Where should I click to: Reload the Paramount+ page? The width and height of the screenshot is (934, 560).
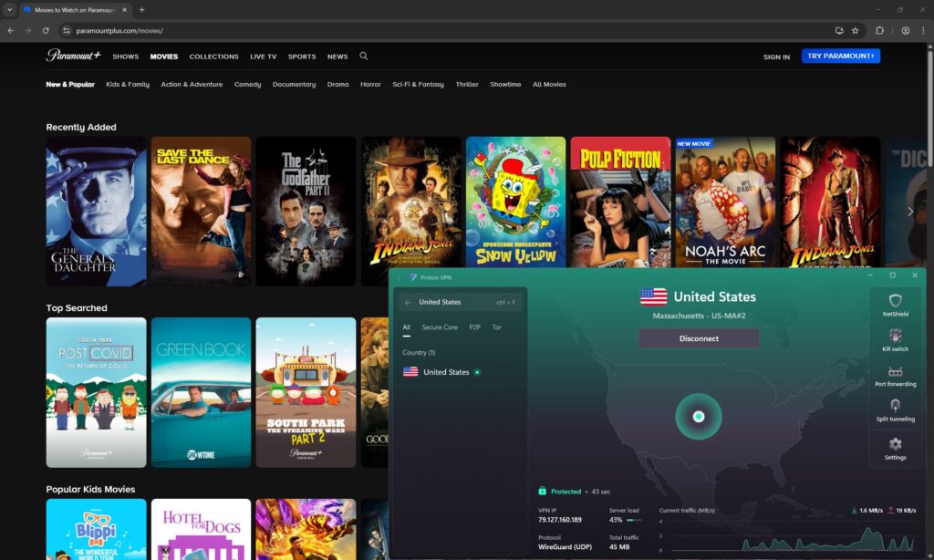click(x=46, y=30)
